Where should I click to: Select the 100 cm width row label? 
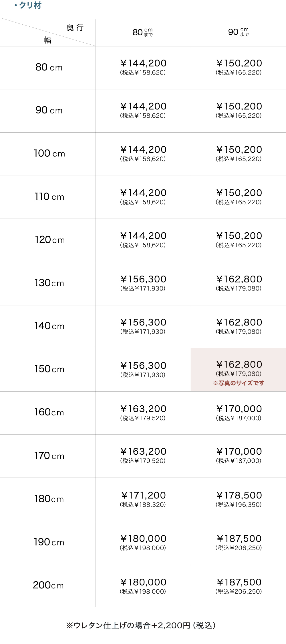coord(49,154)
